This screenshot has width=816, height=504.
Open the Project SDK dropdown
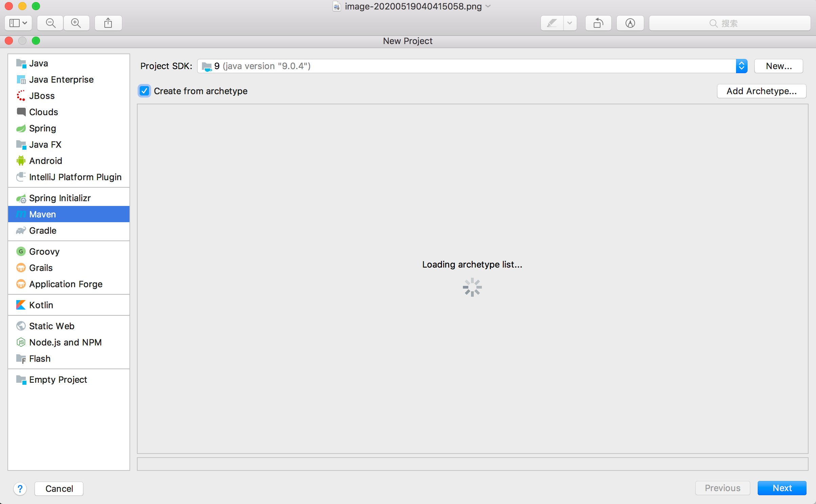[x=741, y=66]
